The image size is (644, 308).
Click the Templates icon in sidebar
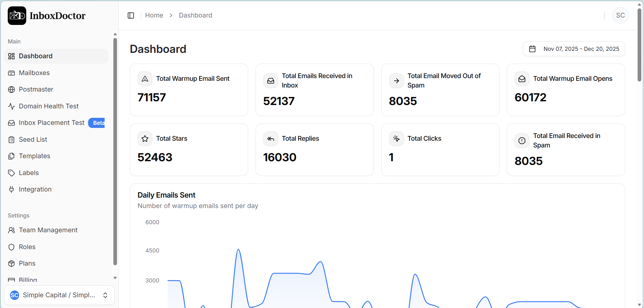point(11,156)
